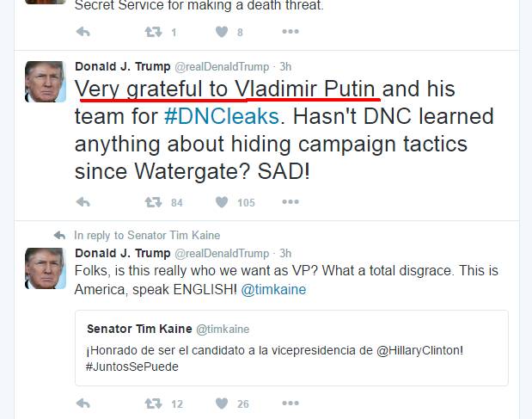This screenshot has height=419, width=532.
Task: Reply to the DNCleaks tweet
Action: [83, 202]
